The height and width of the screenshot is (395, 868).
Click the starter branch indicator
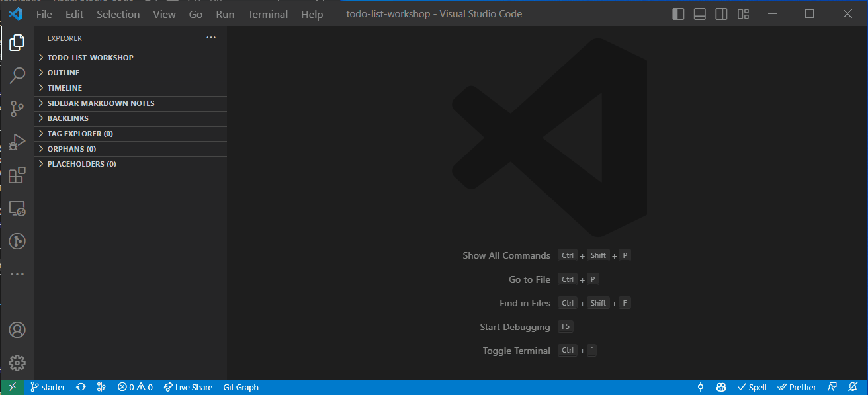point(48,387)
